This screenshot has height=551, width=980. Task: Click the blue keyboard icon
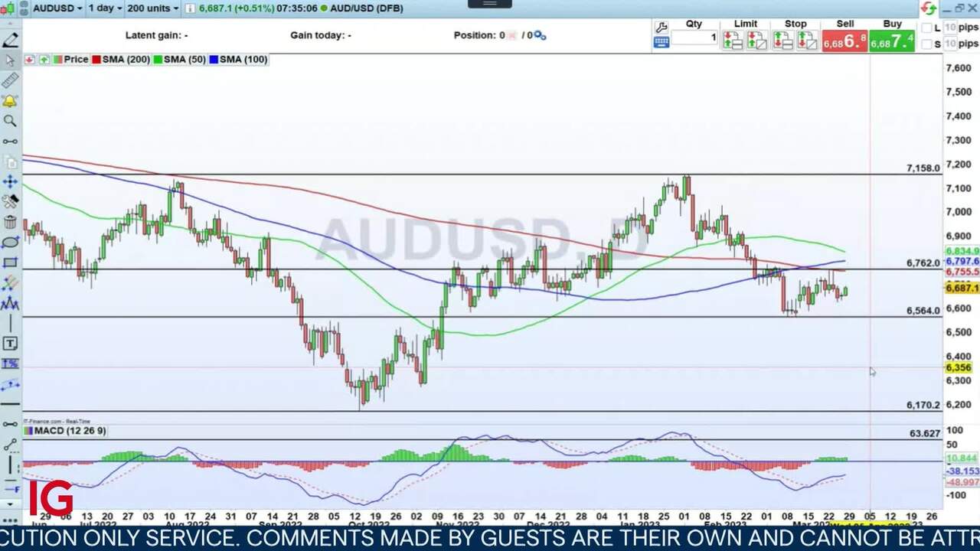point(661,42)
